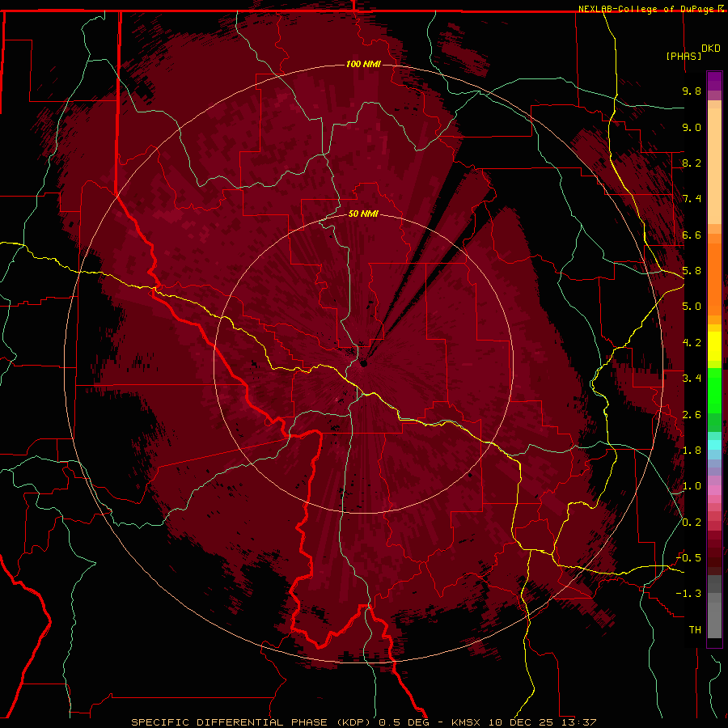Screen dimensions: 728x728
Task: Click the 2.6 value on the scale
Action: coord(692,415)
